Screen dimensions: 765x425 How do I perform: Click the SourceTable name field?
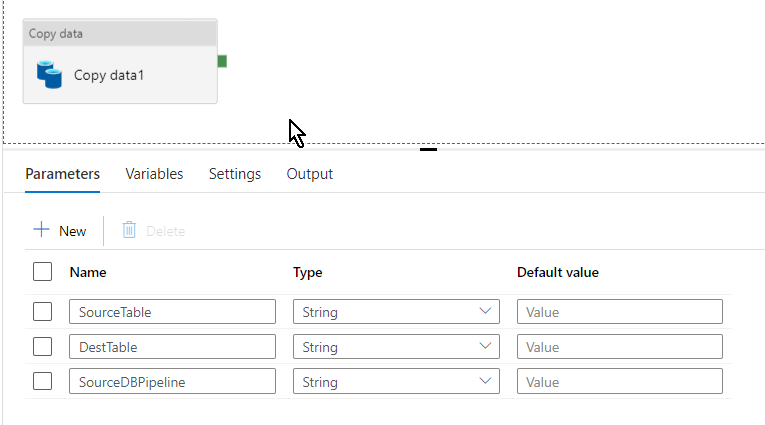(172, 311)
